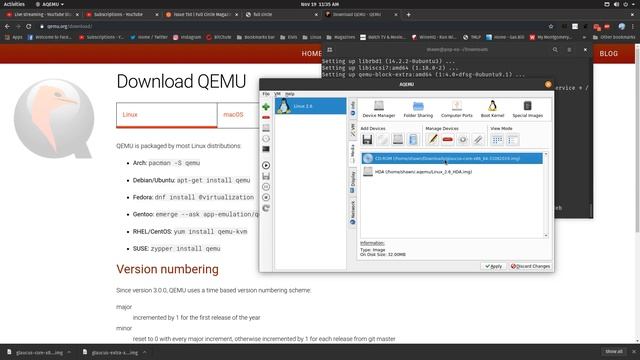Open a new browser tab
Viewport: 640px width, 360px height.
click(408, 15)
